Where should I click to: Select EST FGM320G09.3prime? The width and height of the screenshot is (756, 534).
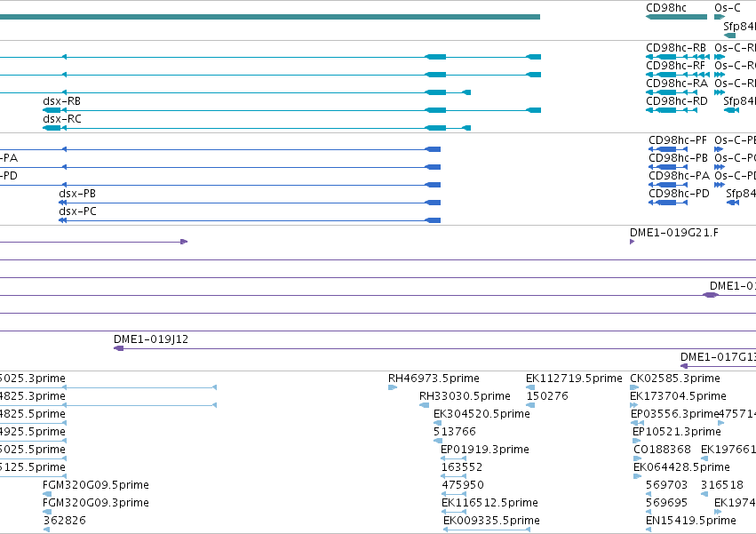(x=96, y=503)
